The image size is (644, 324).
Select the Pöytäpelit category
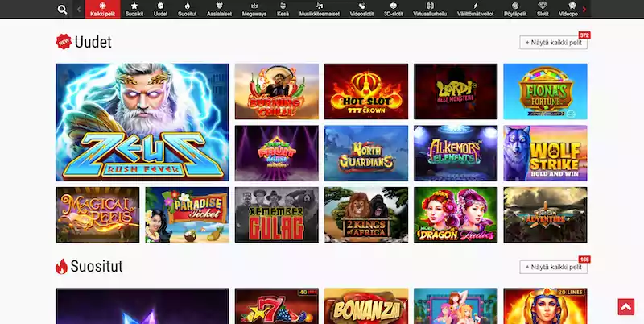click(x=515, y=9)
